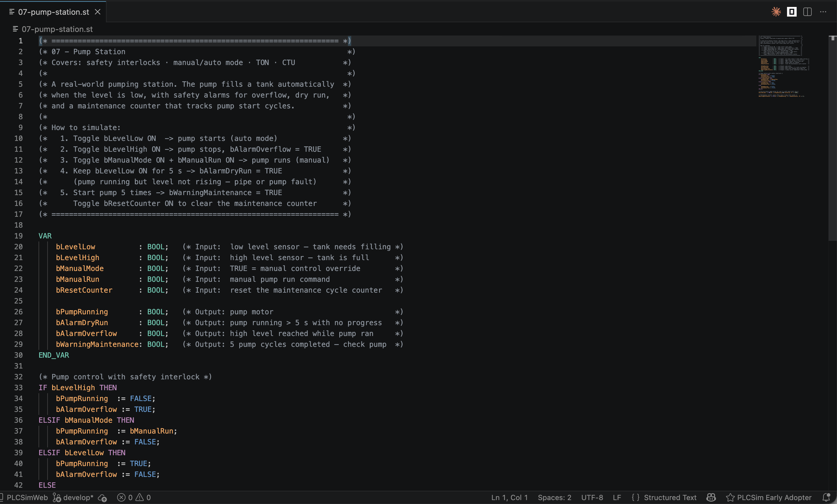Image resolution: width=837 pixels, height=504 pixels.
Task: Click the bLevelLow variable declaration
Action: coord(75,247)
